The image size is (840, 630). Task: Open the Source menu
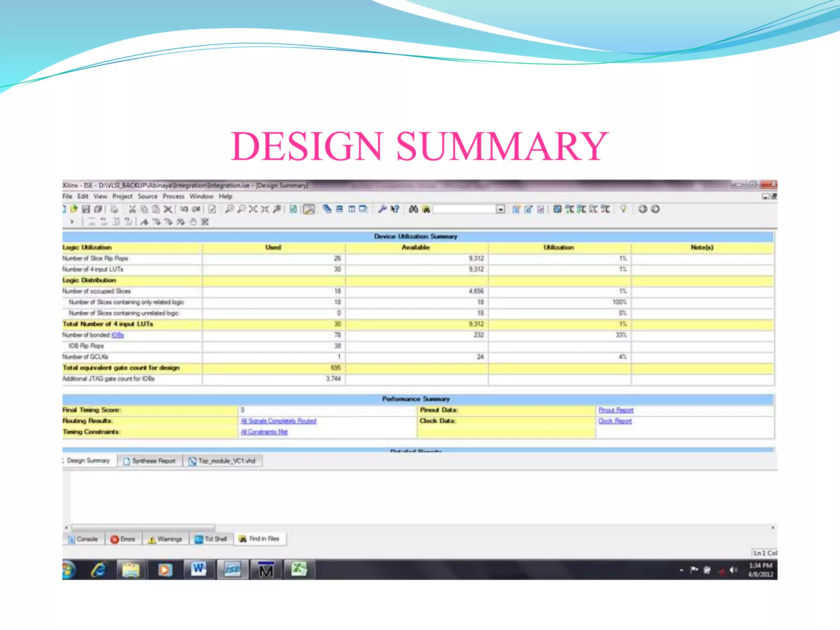coord(148,196)
